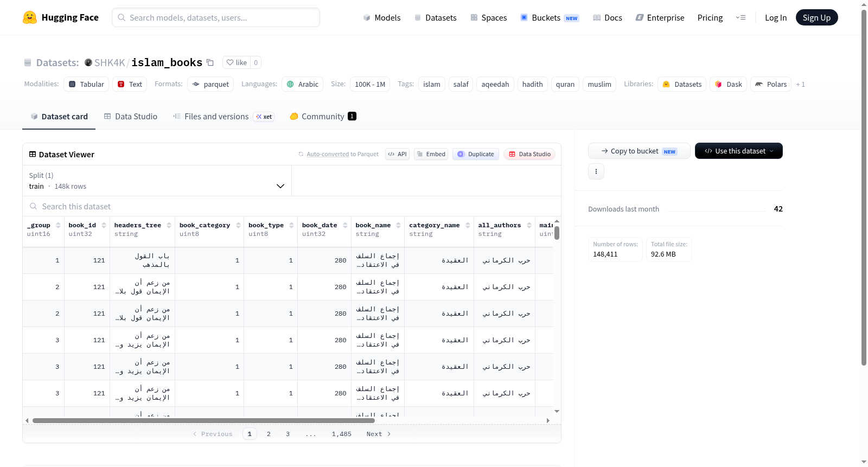Click the Hugging Face logo icon
868x467 pixels.
(x=30, y=17)
